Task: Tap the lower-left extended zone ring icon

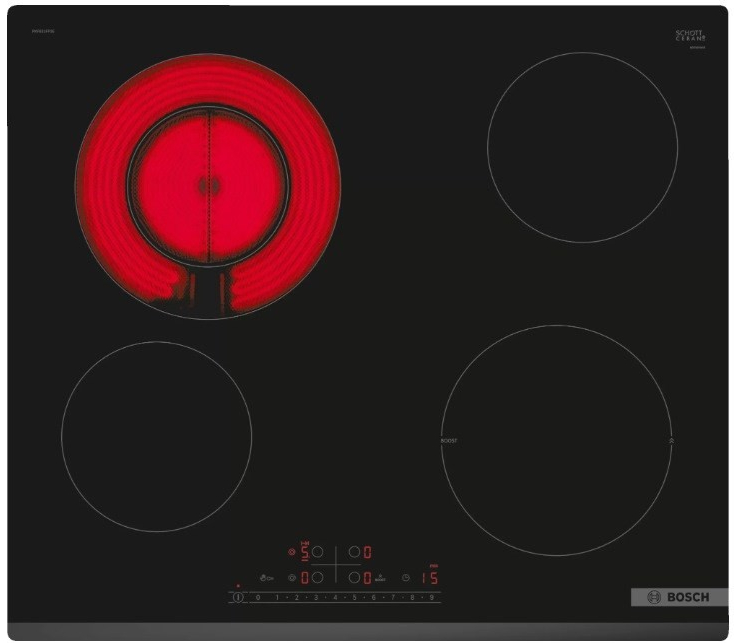Action: click(x=292, y=578)
